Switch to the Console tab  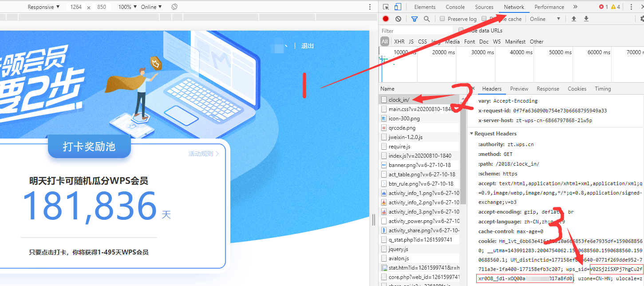pos(455,7)
